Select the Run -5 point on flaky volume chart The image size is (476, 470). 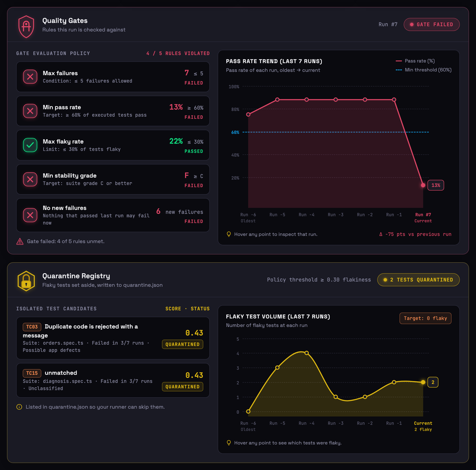[x=277, y=368]
